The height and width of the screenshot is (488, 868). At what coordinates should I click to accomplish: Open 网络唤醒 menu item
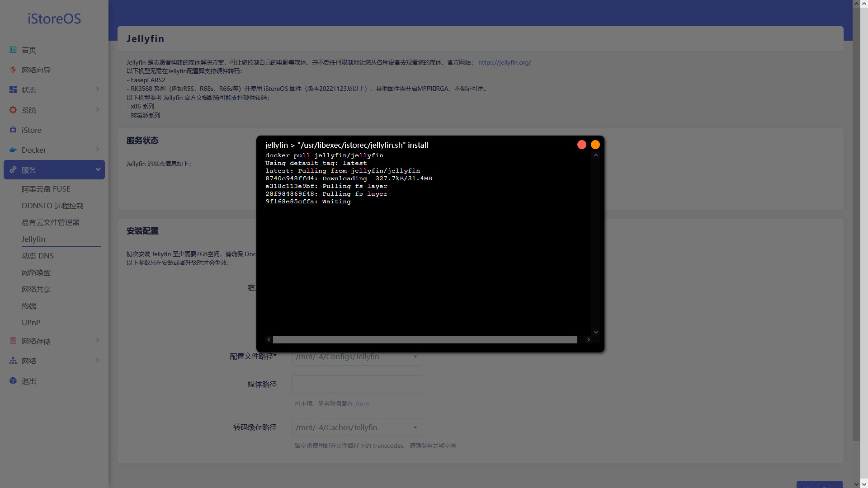coord(36,272)
